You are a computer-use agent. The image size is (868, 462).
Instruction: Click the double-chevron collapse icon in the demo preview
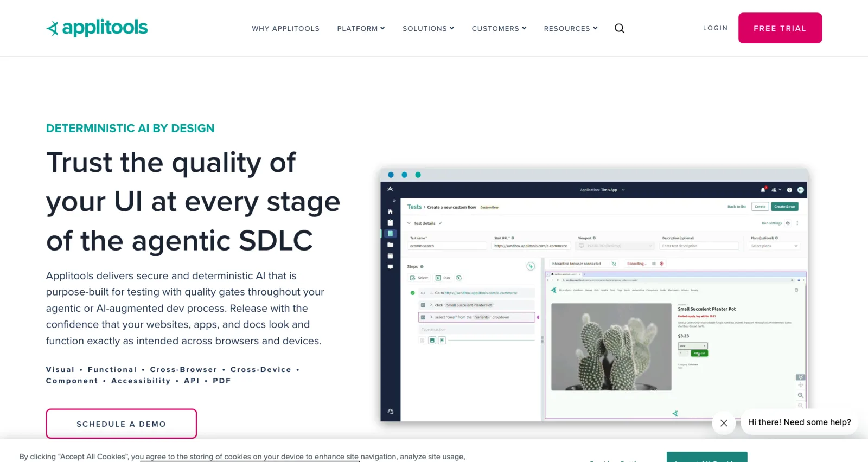(800, 377)
